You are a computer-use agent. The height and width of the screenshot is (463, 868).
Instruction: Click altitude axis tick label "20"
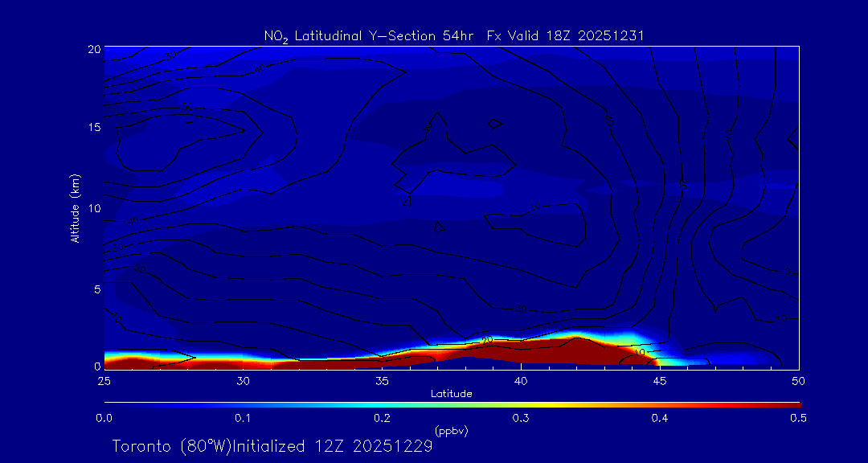(95, 49)
